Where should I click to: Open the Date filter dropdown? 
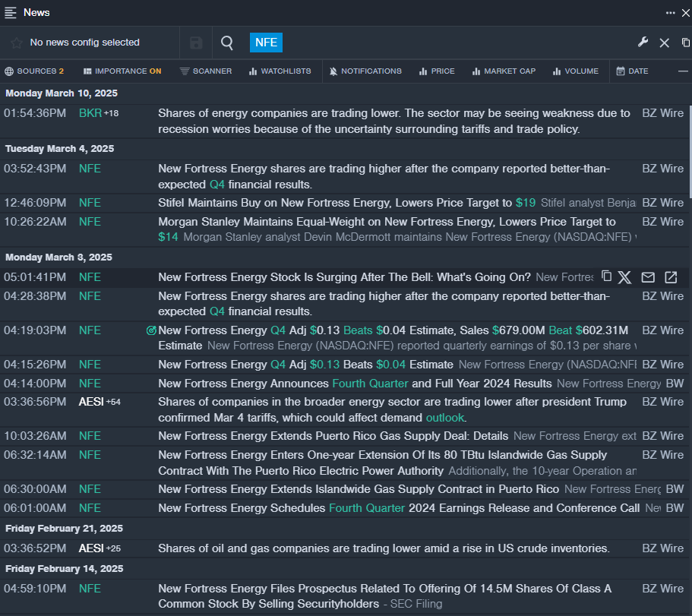coord(632,71)
